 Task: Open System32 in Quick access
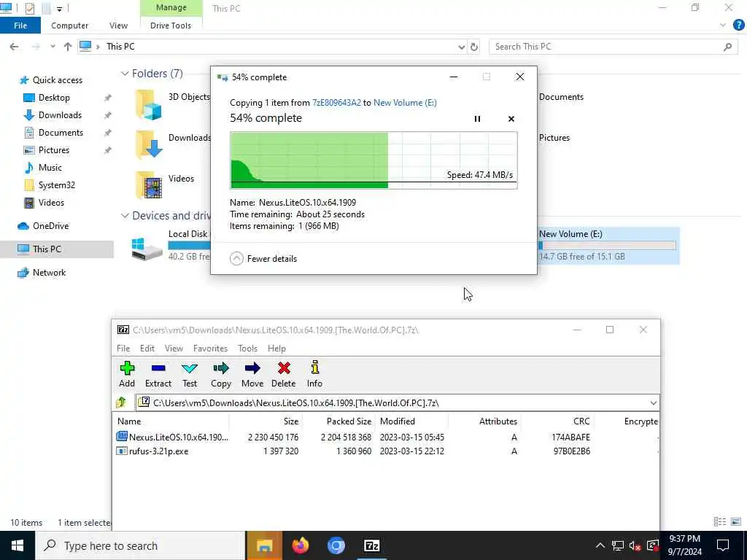click(56, 185)
